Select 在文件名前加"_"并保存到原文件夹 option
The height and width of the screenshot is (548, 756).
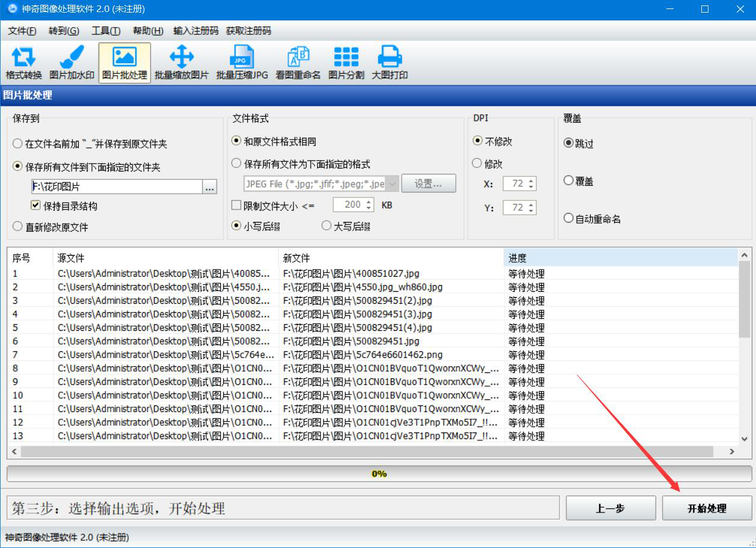(90, 144)
